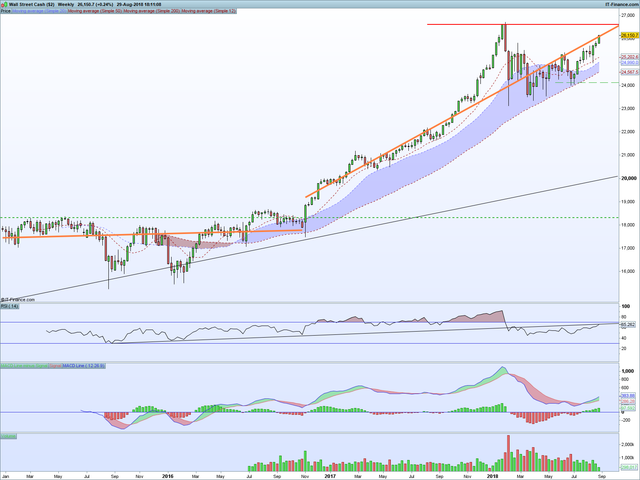
Task: Open IT-Finance.com link in top-right corner
Action: [622, 4]
